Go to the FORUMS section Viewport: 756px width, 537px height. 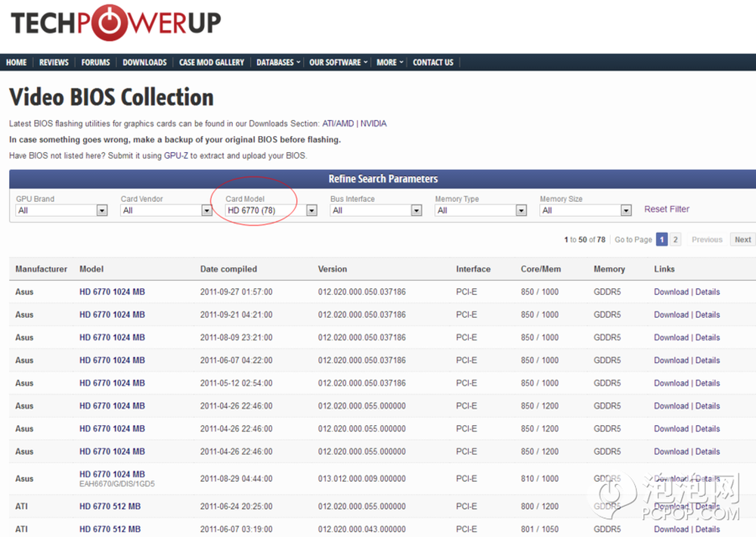tap(95, 63)
